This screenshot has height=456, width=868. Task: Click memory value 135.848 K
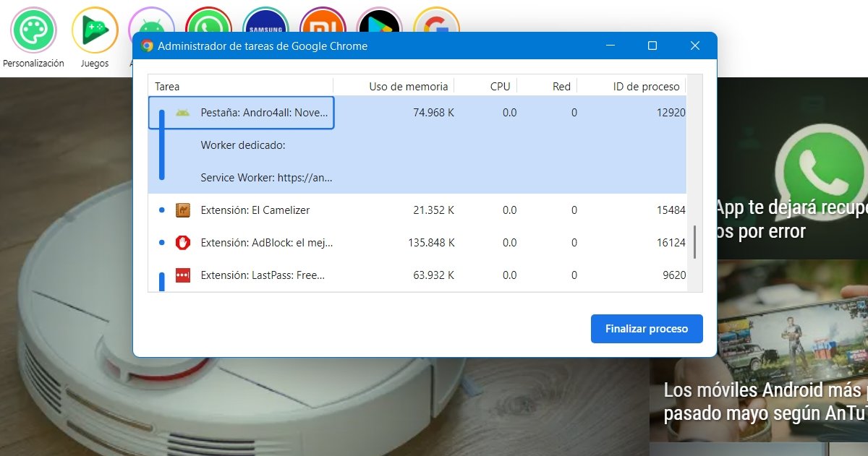432,243
